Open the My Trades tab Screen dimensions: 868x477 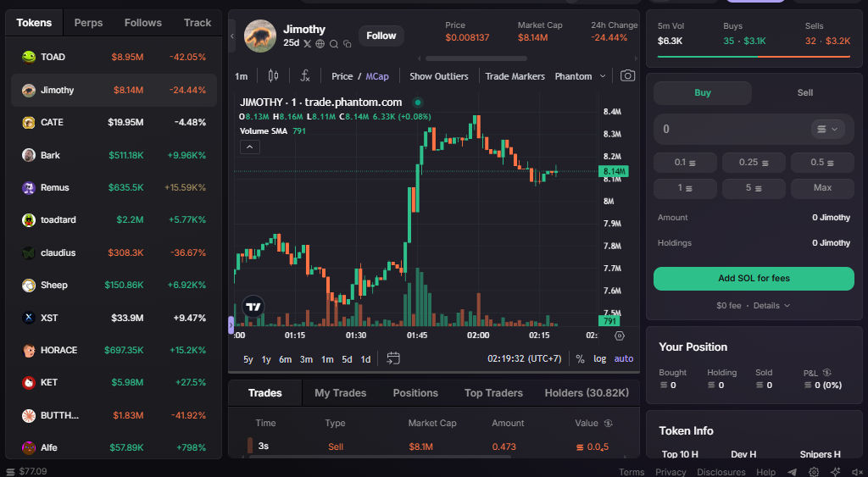(x=341, y=393)
